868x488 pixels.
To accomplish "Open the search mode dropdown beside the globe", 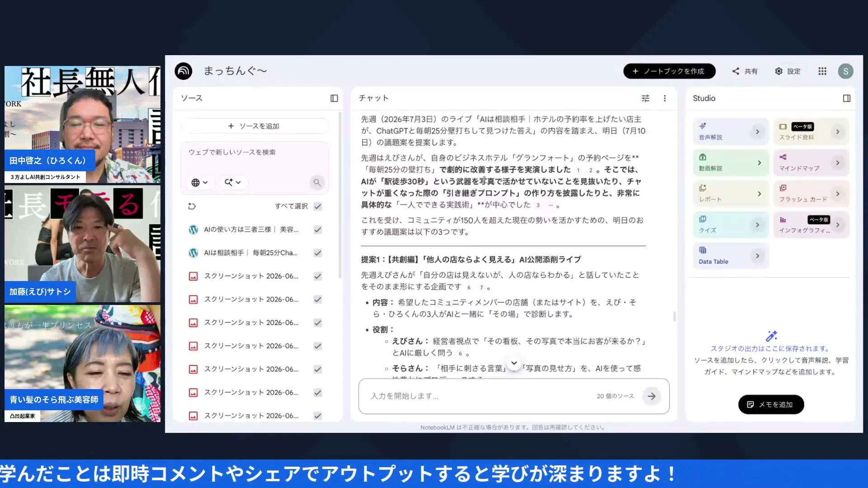I will coord(233,183).
